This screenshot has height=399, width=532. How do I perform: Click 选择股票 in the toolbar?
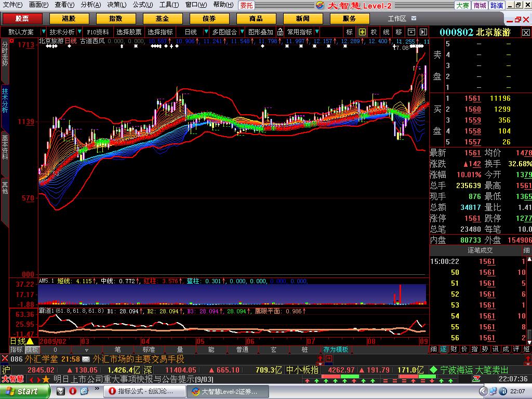[x=129, y=32]
